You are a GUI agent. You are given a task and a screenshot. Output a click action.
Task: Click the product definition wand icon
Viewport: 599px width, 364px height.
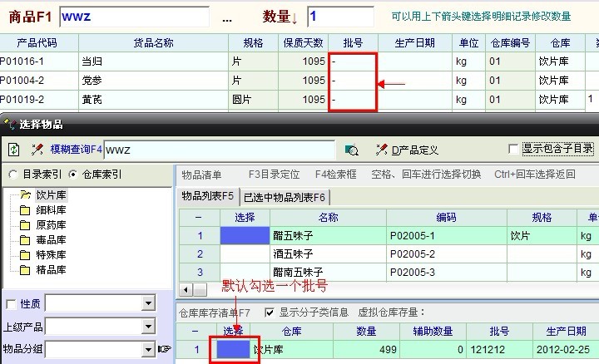(x=381, y=150)
